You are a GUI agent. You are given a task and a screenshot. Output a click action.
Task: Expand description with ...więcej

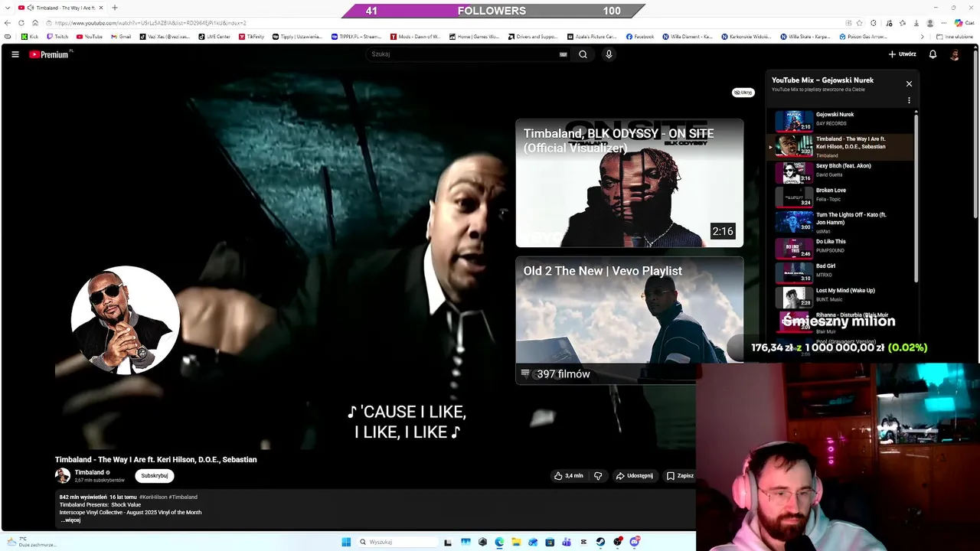(70, 520)
